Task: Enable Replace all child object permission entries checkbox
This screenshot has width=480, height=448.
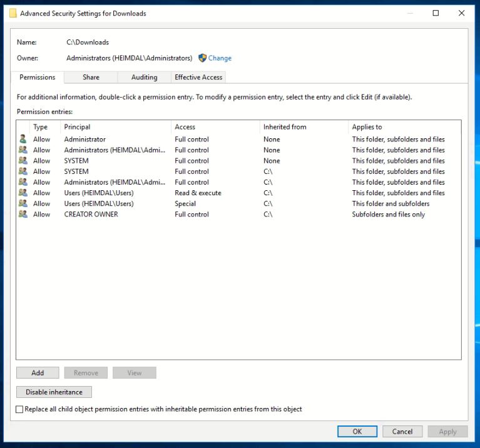Action: point(19,409)
